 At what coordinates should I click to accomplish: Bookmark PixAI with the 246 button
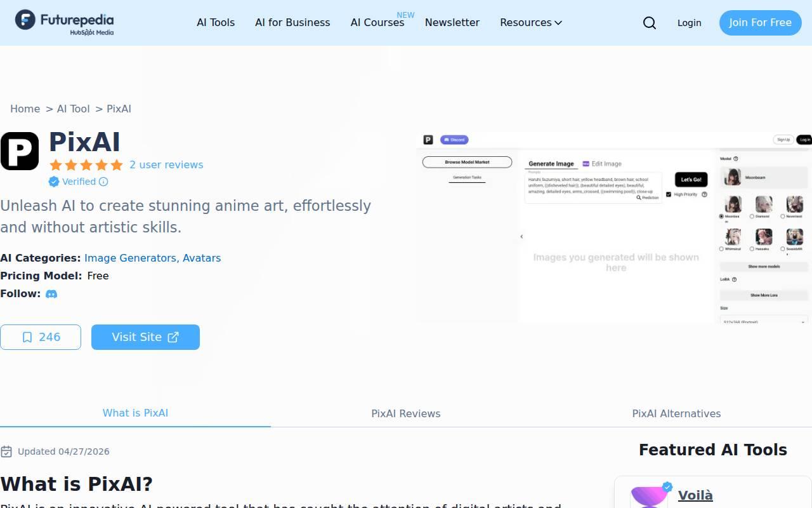(41, 337)
